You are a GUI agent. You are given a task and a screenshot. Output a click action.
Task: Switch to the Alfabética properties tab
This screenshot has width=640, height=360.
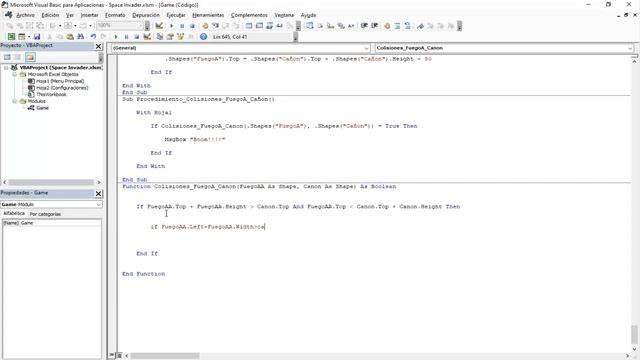14,213
